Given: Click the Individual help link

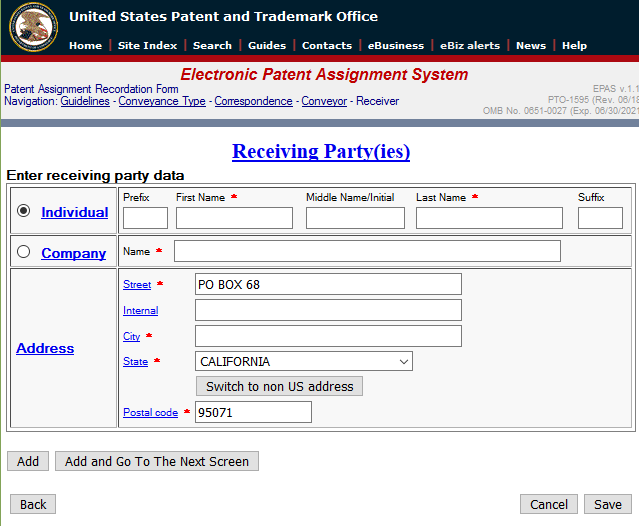Looking at the screenshot, I should (x=75, y=212).
